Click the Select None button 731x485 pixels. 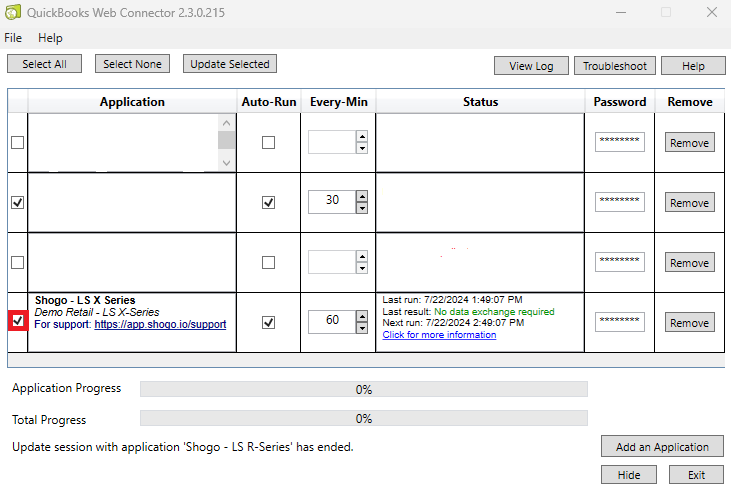point(132,64)
